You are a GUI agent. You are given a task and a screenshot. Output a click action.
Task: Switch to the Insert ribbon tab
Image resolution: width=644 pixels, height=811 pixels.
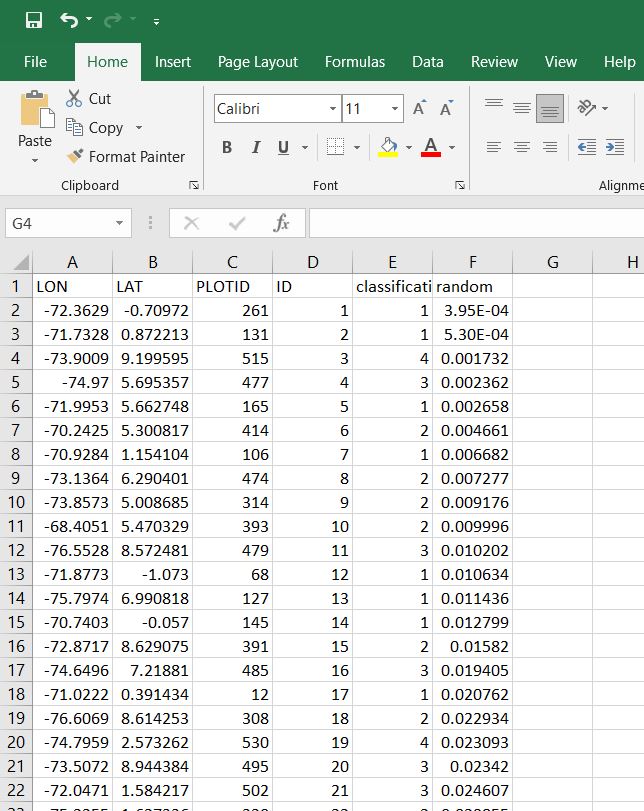click(173, 62)
